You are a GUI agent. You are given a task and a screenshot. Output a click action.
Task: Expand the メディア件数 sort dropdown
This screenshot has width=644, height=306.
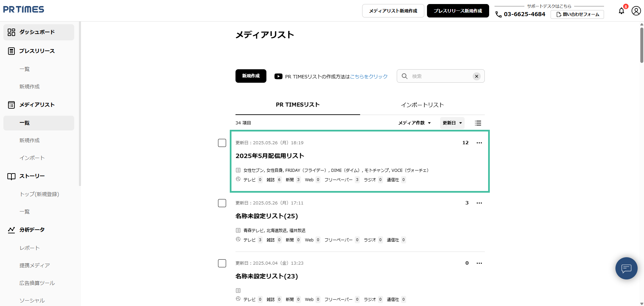tap(415, 123)
